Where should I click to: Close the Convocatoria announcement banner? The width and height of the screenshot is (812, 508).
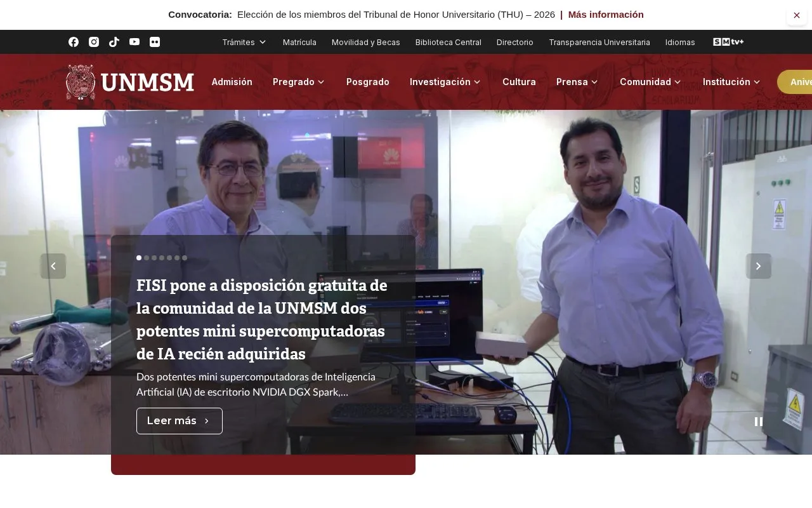click(x=797, y=15)
